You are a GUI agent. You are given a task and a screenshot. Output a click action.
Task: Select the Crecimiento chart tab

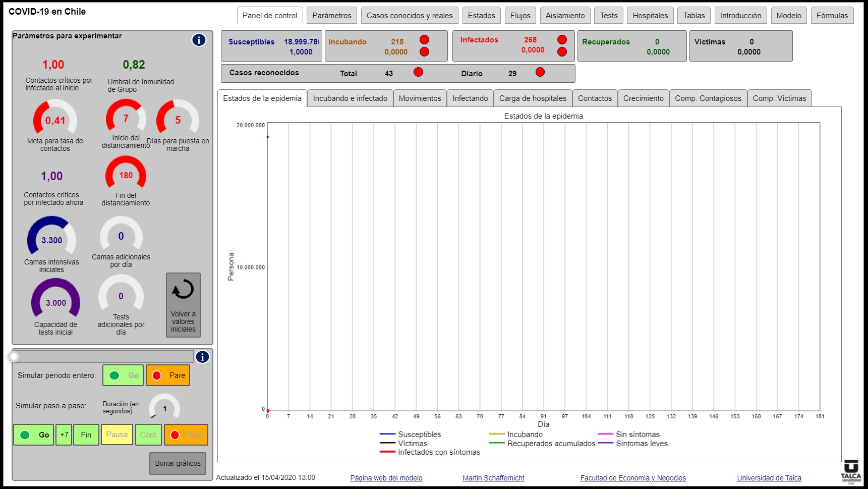point(643,98)
